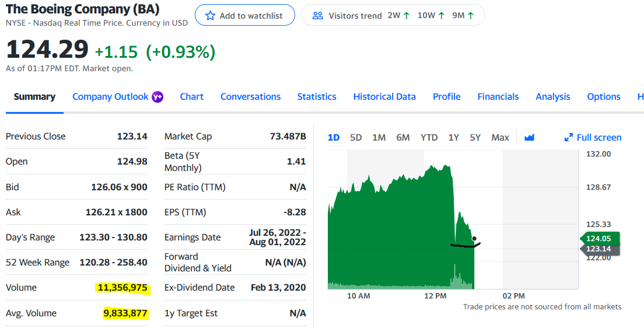Click the star icon in Add to watchlist
The image size is (644, 328).
click(x=210, y=16)
